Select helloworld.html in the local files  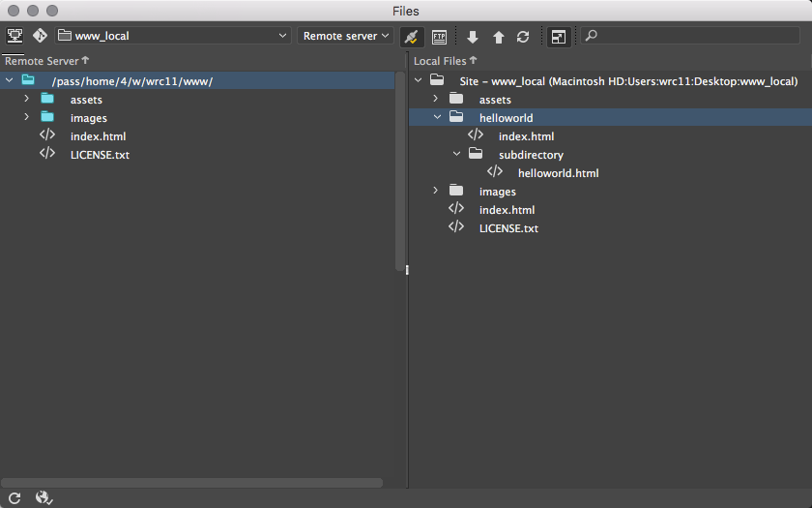pos(558,173)
